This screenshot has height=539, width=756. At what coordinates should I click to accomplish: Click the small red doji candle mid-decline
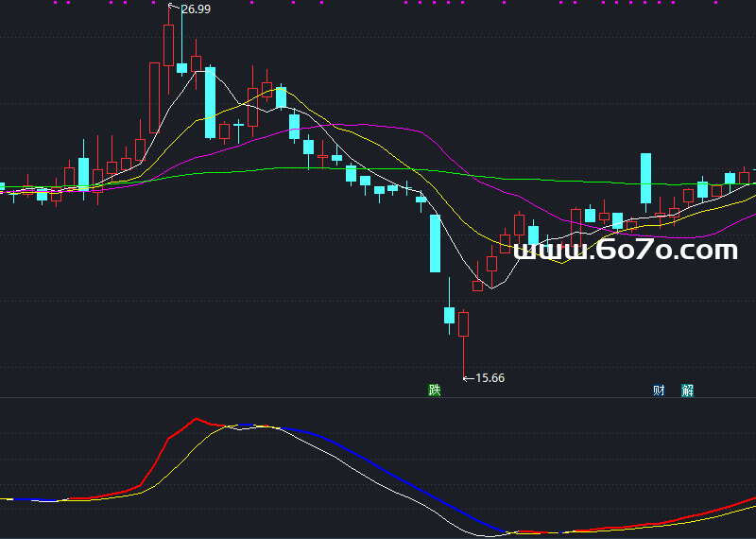(322, 156)
